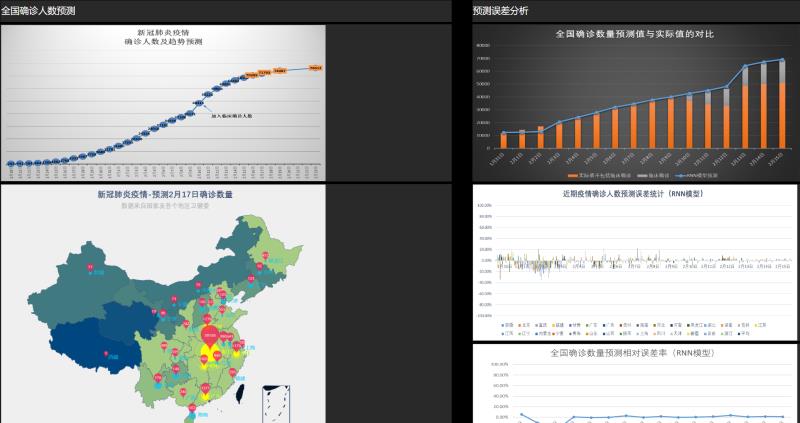The height and width of the screenshot is (423, 800).
Task: Click the province legend under error statistics chart
Action: pos(633,328)
